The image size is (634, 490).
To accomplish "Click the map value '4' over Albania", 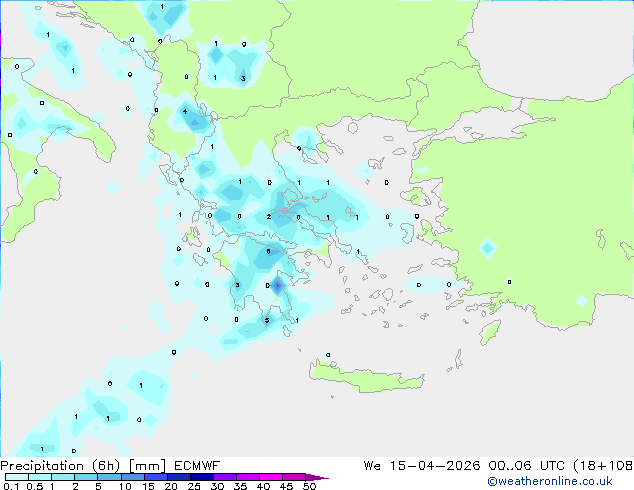I will point(185,112).
